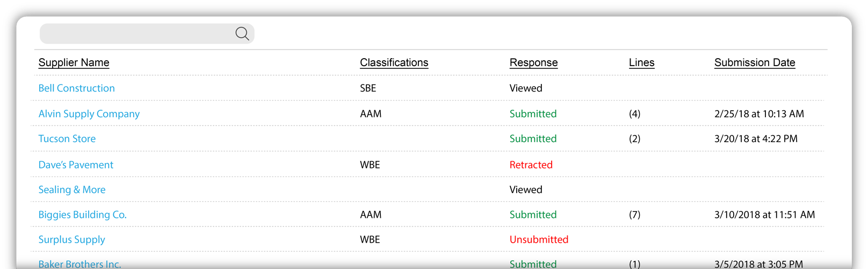868x269 pixels.
Task: Click the Unsubmitted status for Surplus Supply
Action: pos(539,240)
